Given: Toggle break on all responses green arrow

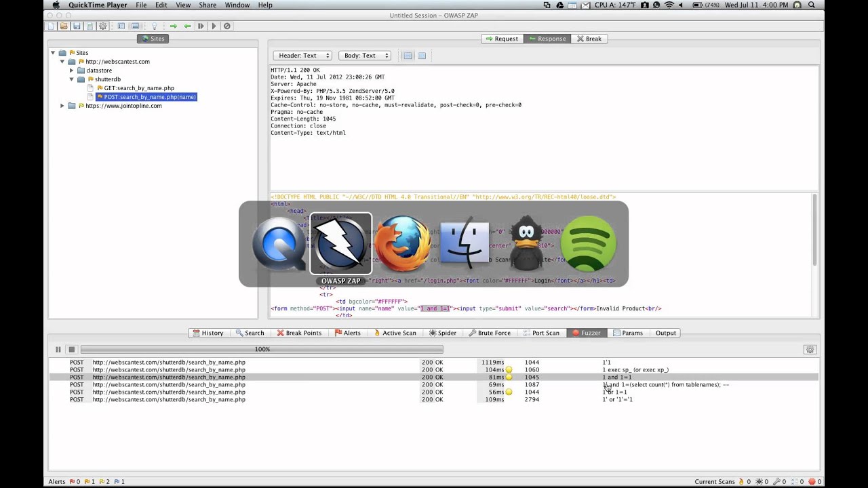Looking at the screenshot, I should pos(187,26).
